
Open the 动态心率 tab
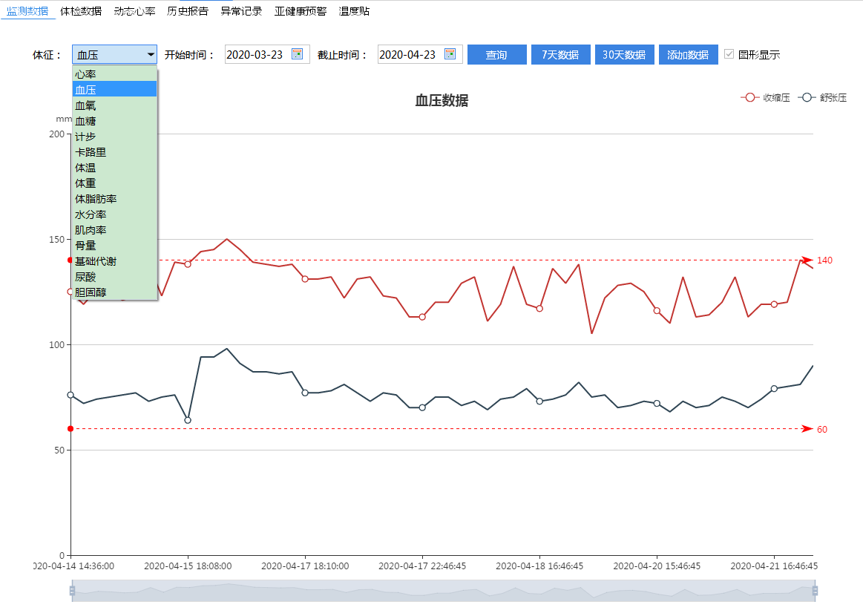click(x=134, y=10)
